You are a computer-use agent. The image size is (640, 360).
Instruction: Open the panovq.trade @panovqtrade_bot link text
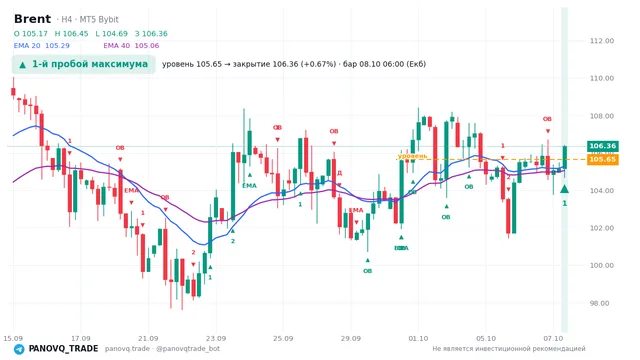tap(162, 349)
